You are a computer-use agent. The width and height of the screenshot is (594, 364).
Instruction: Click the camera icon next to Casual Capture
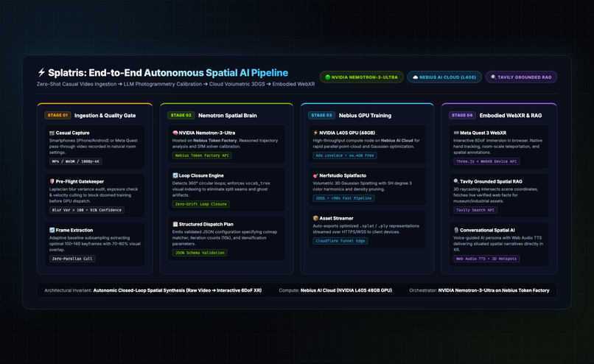click(52, 133)
